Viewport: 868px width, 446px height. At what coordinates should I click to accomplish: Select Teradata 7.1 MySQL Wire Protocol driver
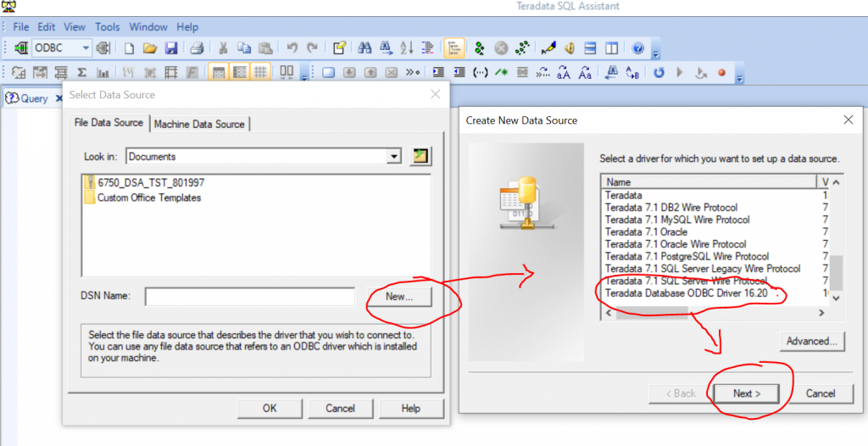click(x=677, y=220)
